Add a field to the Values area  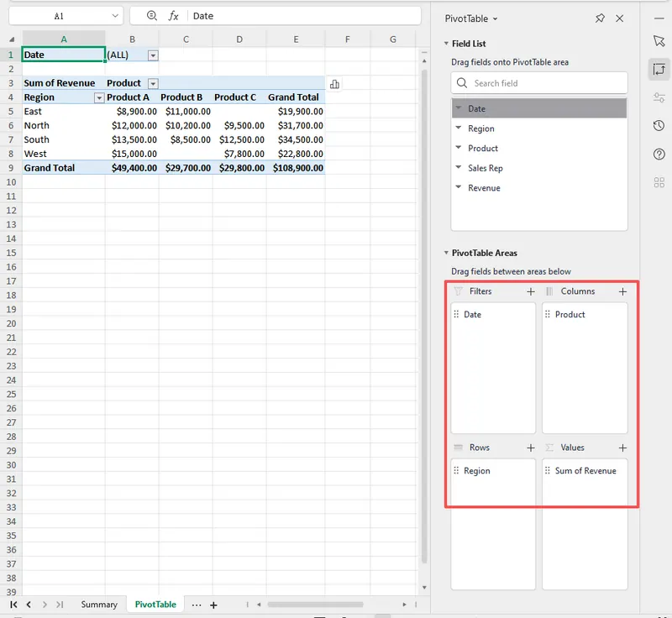[622, 448]
